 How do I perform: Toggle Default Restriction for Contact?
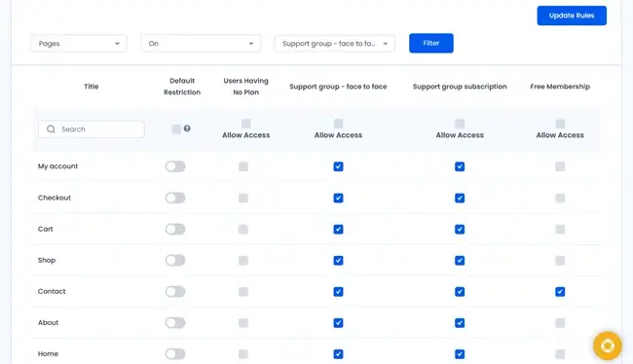(175, 291)
